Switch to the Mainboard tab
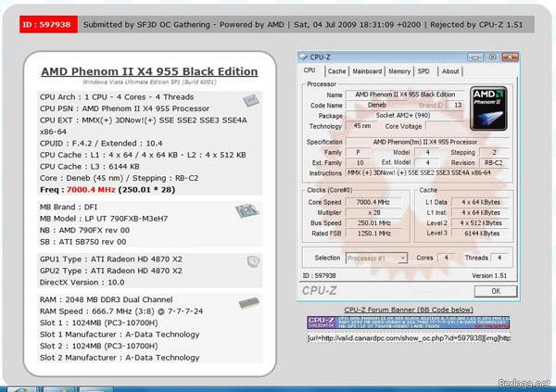The width and height of the screenshot is (556, 392). tap(367, 71)
